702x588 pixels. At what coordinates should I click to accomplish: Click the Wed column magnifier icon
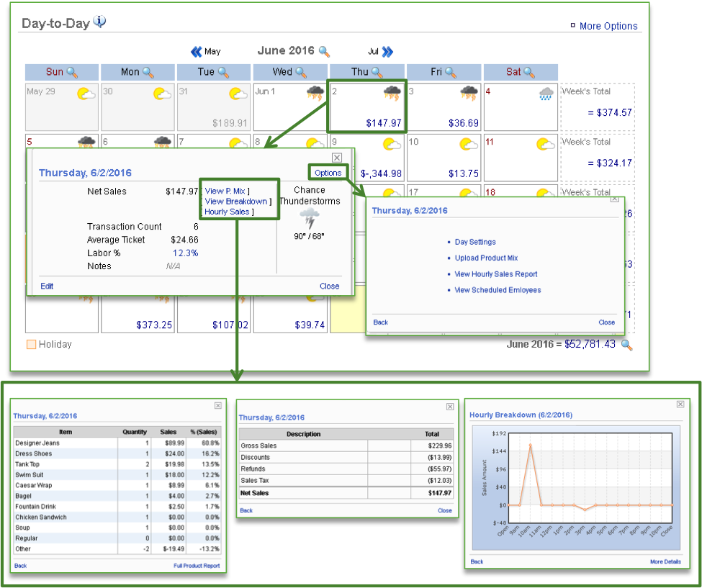[301, 72]
